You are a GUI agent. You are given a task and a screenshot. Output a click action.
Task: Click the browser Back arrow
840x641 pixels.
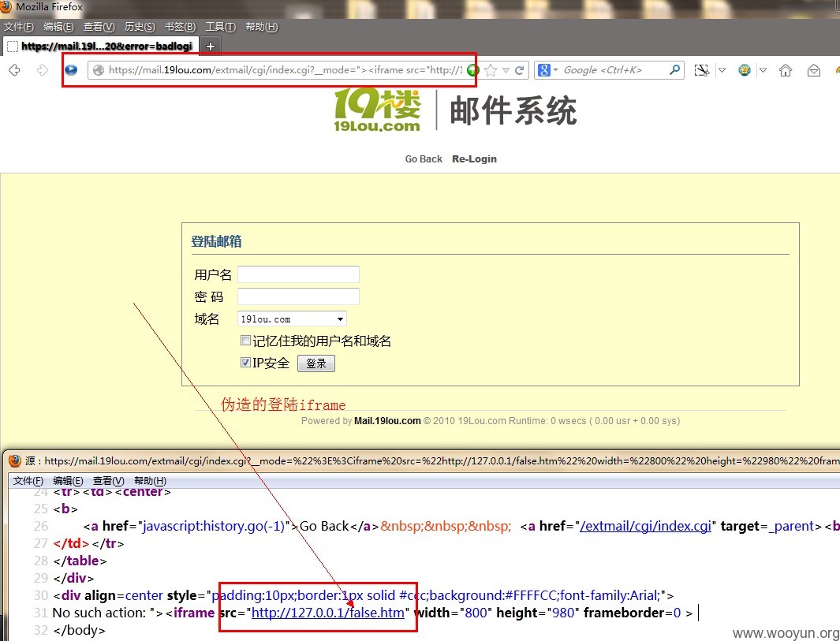click(x=14, y=70)
